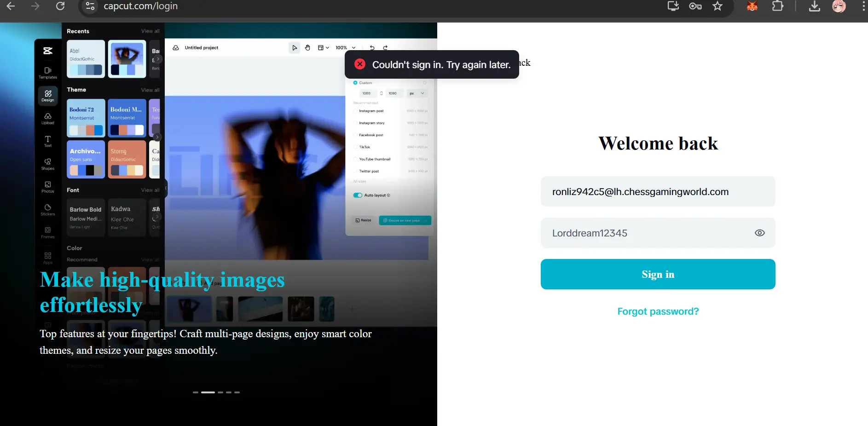Toggle password visibility eye icon
Image resolution: width=868 pixels, height=426 pixels.
pyautogui.click(x=760, y=233)
